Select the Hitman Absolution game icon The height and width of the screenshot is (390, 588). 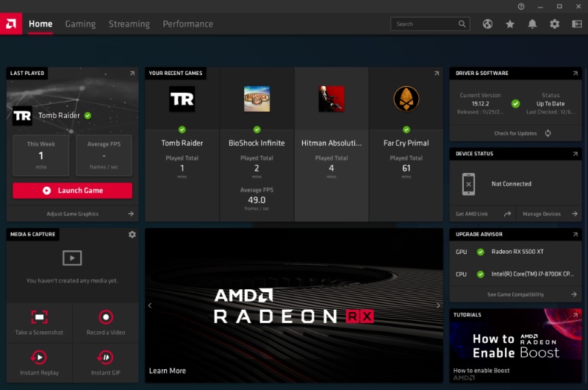(331, 99)
